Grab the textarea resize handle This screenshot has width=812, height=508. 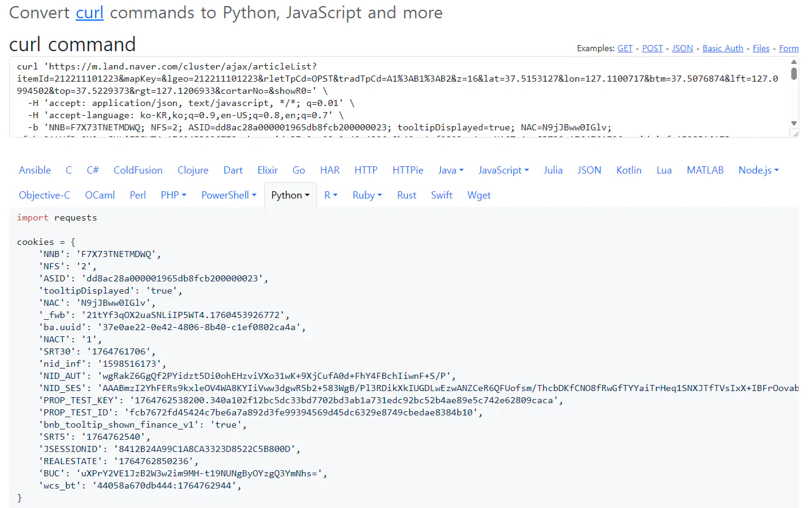tap(794, 133)
